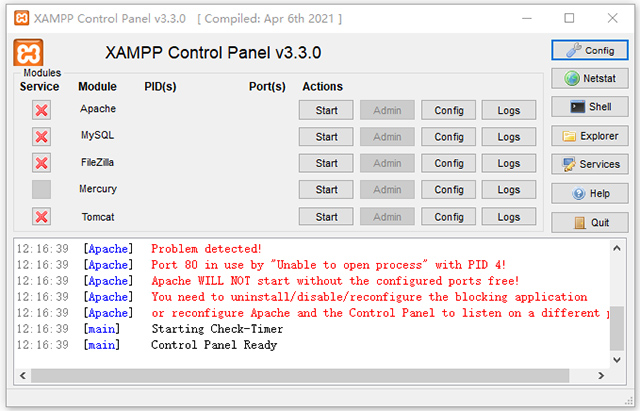
Task: Open Help with the question-mark icon
Action: pos(590,193)
